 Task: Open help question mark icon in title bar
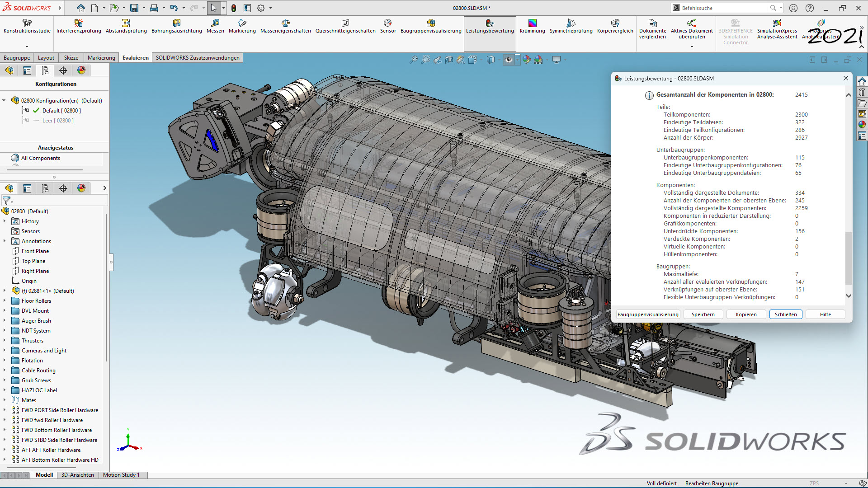[810, 8]
